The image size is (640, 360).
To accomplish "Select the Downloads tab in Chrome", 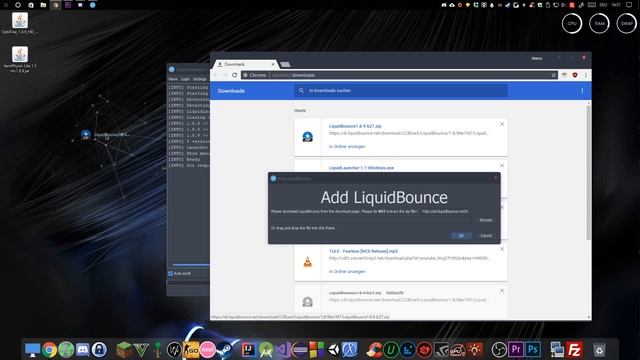I will click(x=245, y=64).
